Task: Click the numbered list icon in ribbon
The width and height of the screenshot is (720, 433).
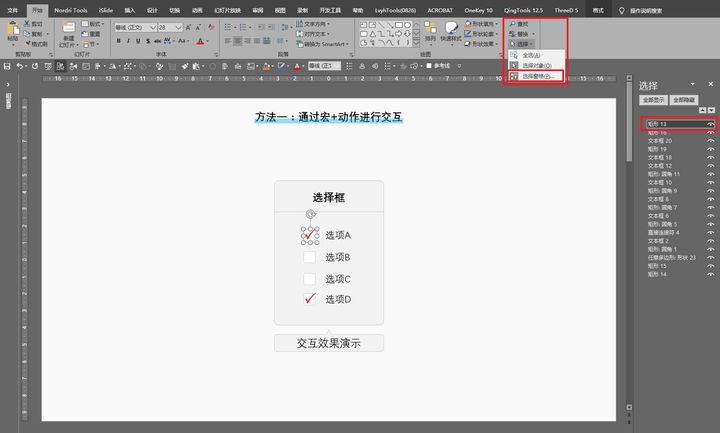Action: tap(243, 28)
